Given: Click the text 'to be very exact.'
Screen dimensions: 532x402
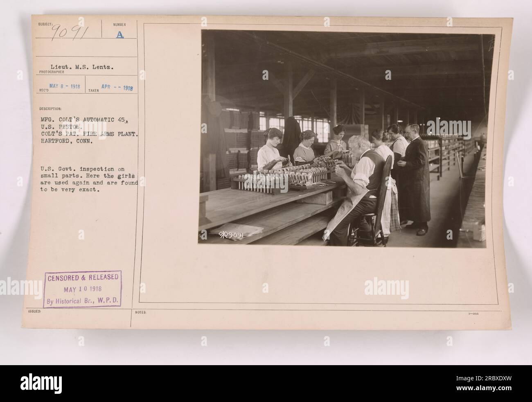Looking at the screenshot, I should (x=71, y=190).
